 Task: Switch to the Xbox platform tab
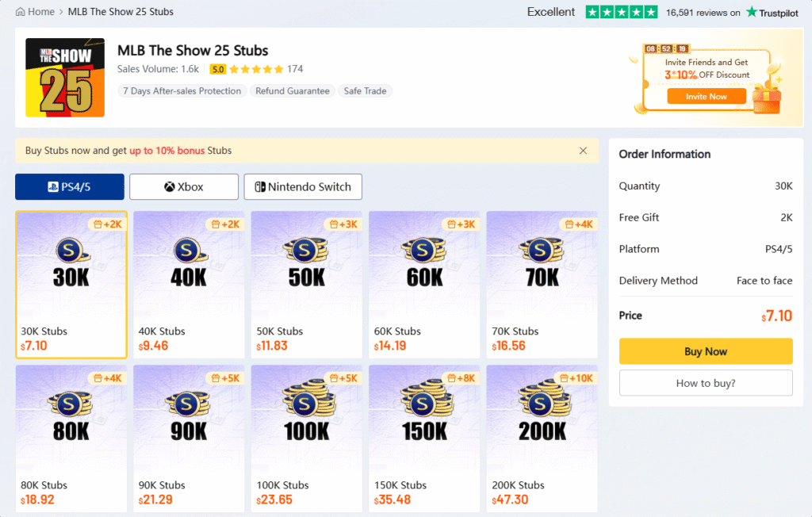184,187
